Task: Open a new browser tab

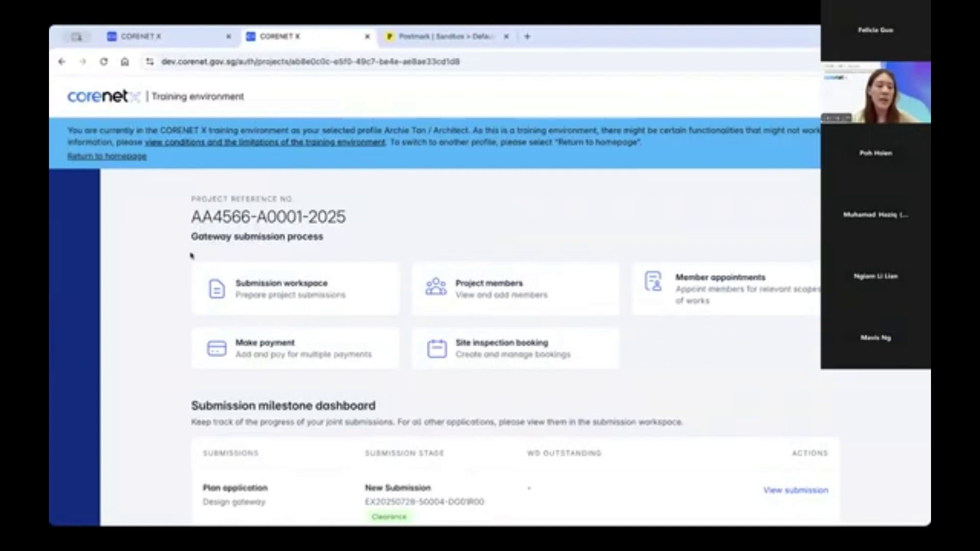Action: pos(527,36)
